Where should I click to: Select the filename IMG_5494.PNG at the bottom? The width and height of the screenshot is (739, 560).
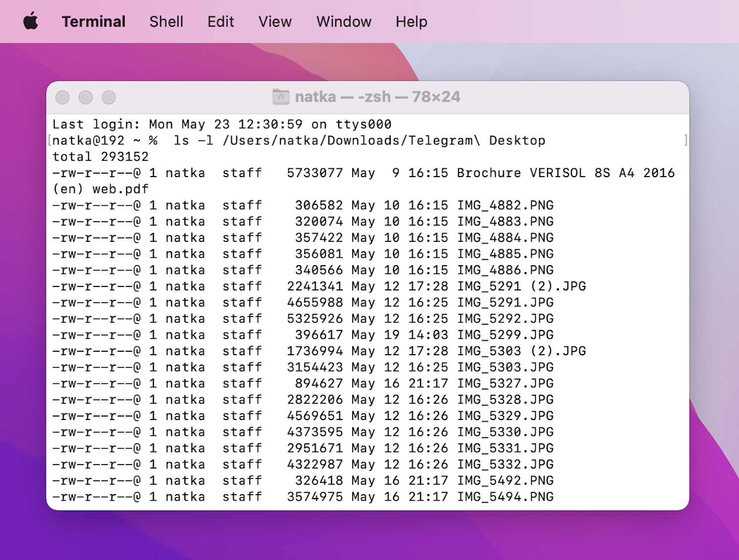[505, 497]
